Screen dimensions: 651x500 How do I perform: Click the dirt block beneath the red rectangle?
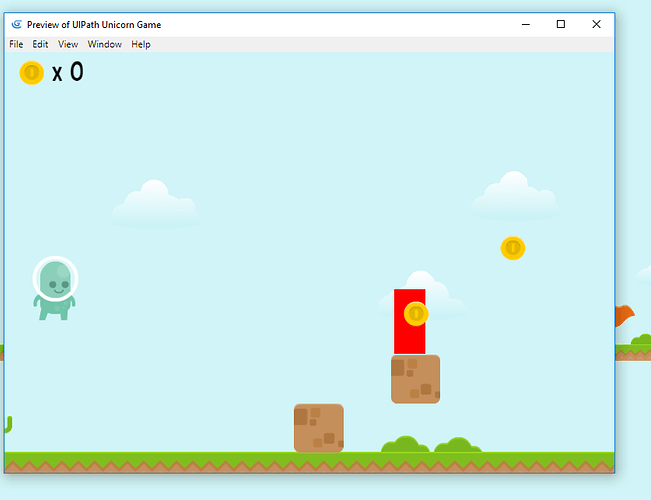pyautogui.click(x=415, y=379)
